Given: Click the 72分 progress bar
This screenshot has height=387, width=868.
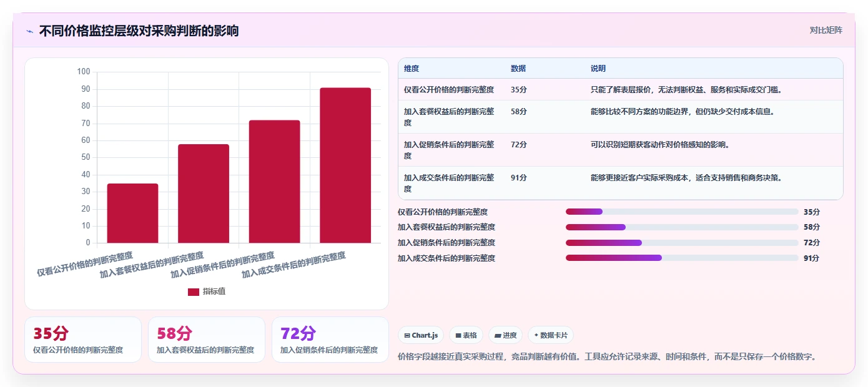Looking at the screenshot, I should pyautogui.click(x=682, y=242).
